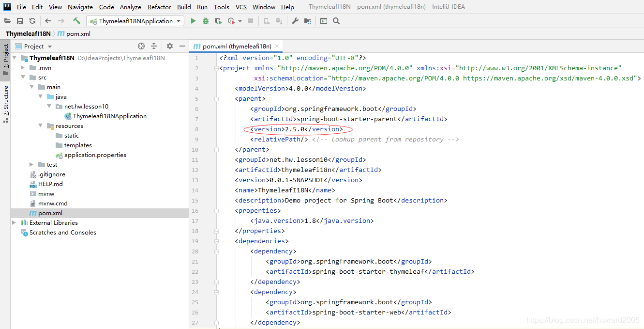644x329 pixels.
Task: Open the VCS menu
Action: tap(241, 7)
